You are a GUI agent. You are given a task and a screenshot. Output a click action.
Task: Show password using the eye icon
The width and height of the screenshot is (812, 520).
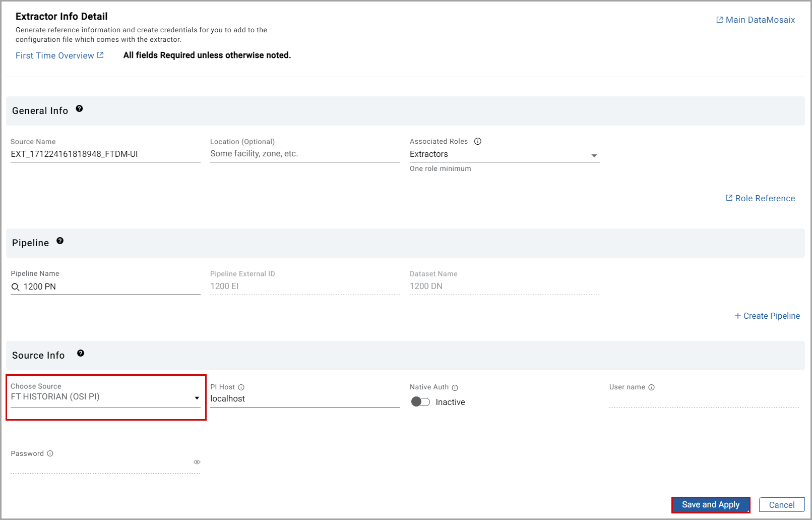tap(197, 462)
